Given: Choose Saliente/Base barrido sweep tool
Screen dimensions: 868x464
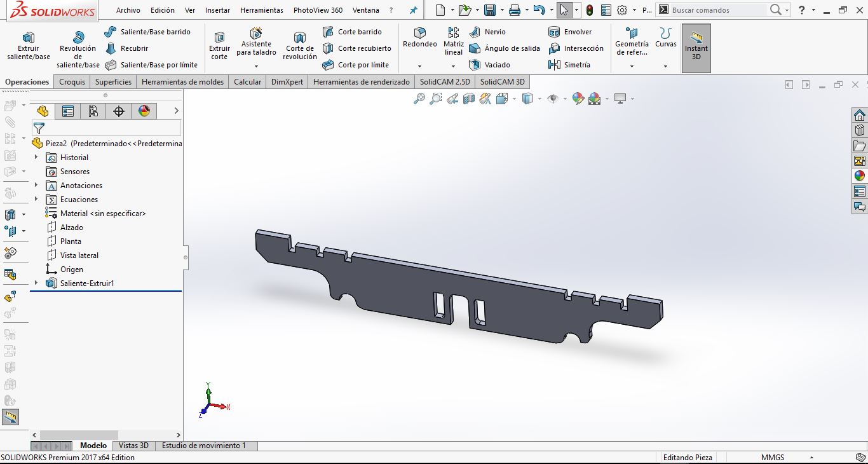Looking at the screenshot, I should coord(147,32).
